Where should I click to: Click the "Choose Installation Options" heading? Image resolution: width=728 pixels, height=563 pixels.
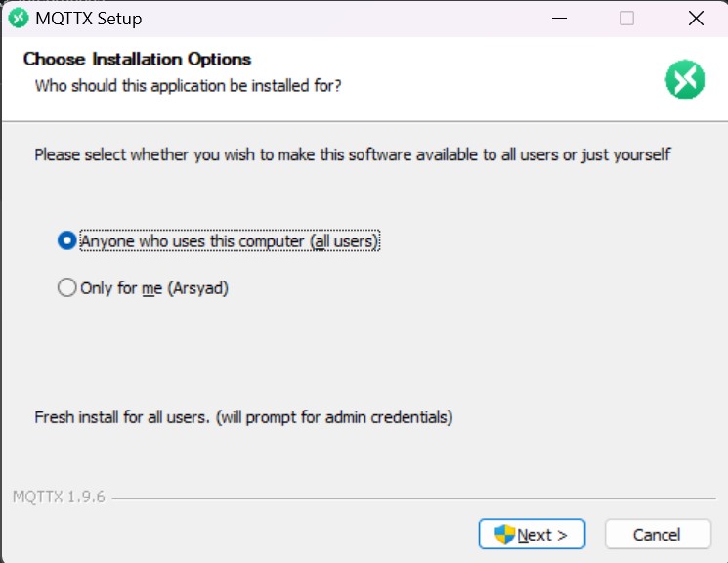click(137, 60)
